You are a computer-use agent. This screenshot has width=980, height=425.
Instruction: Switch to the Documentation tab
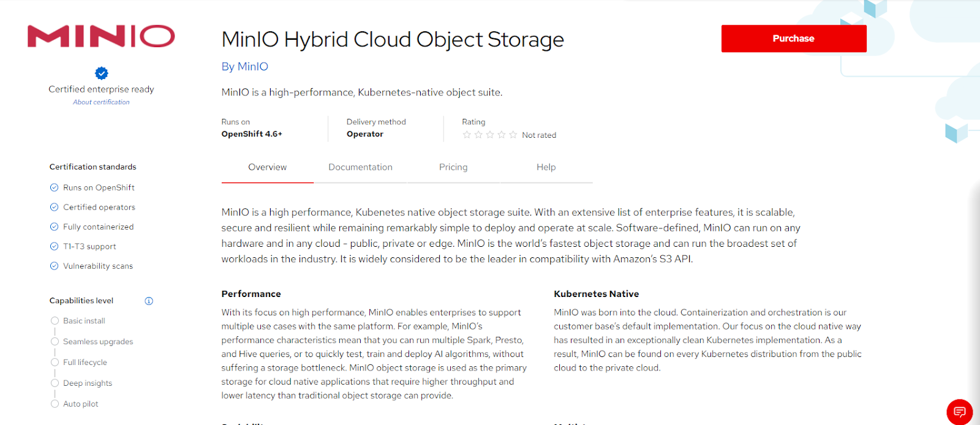point(360,167)
